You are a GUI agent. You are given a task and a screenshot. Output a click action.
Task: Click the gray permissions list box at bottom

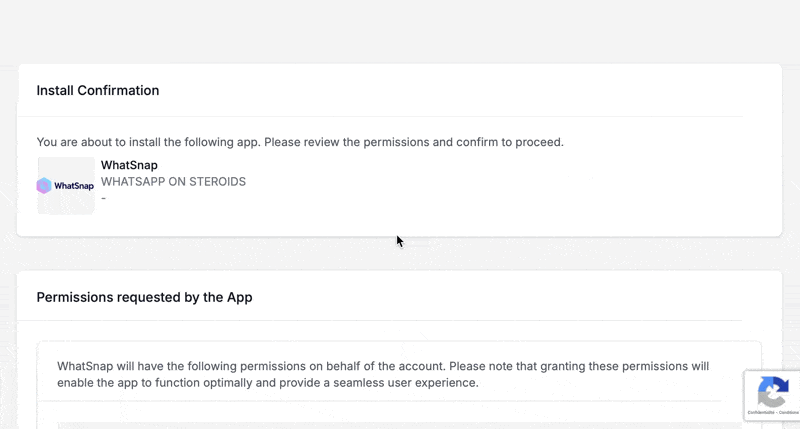point(400,425)
